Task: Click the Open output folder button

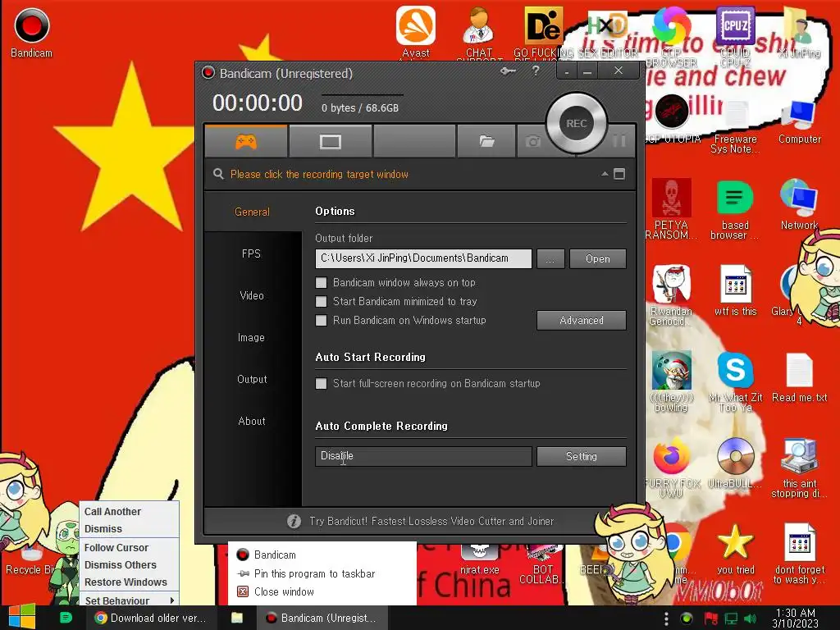Action: click(597, 258)
